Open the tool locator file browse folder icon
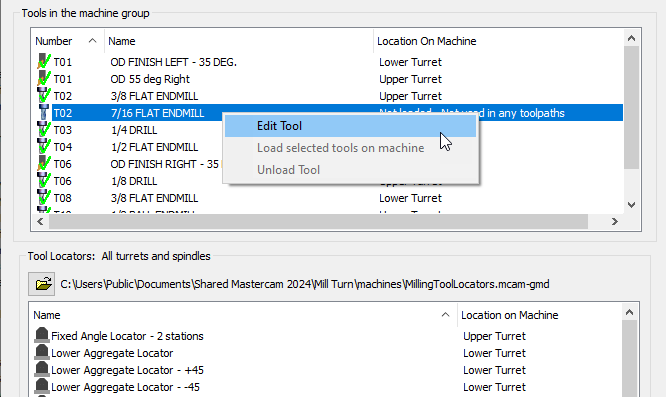The width and height of the screenshot is (666, 397). [42, 284]
